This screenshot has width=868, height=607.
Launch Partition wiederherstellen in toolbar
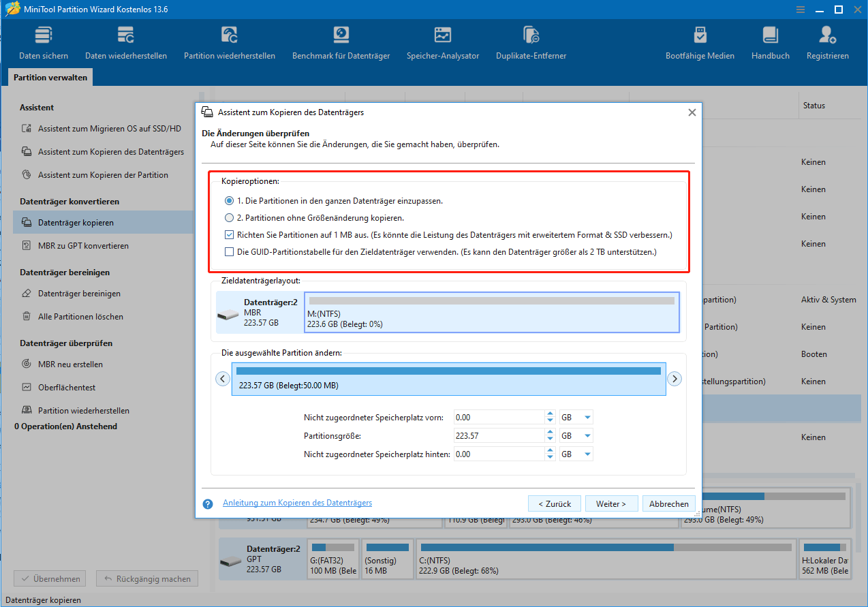230,43
